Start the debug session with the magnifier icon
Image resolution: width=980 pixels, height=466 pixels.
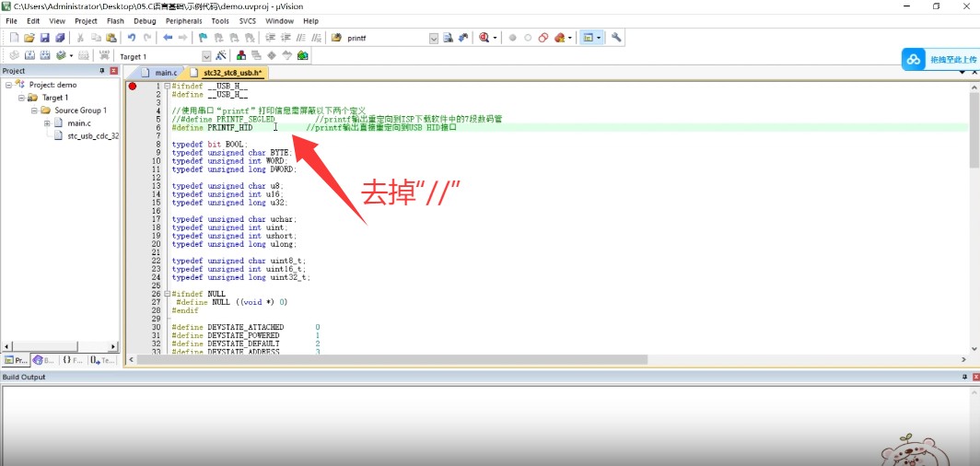[484, 38]
